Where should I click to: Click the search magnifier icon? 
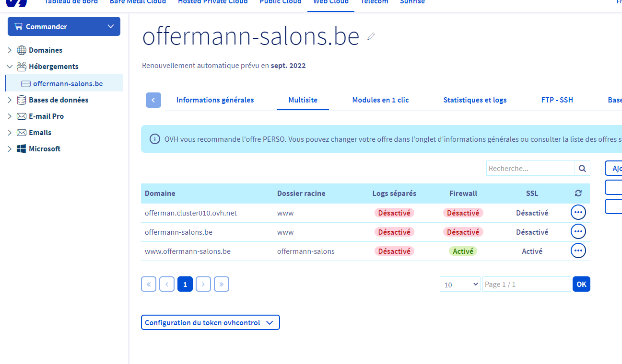point(582,169)
